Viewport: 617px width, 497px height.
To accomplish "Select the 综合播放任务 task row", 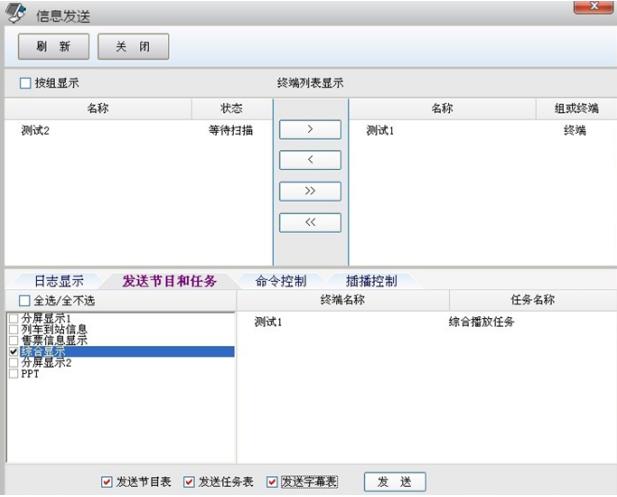I will 482,322.
